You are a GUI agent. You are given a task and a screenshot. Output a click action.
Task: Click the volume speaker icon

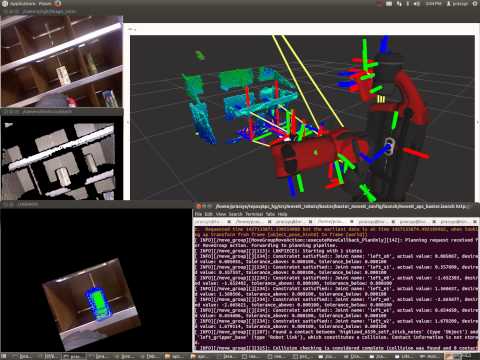pyautogui.click(x=417, y=4)
